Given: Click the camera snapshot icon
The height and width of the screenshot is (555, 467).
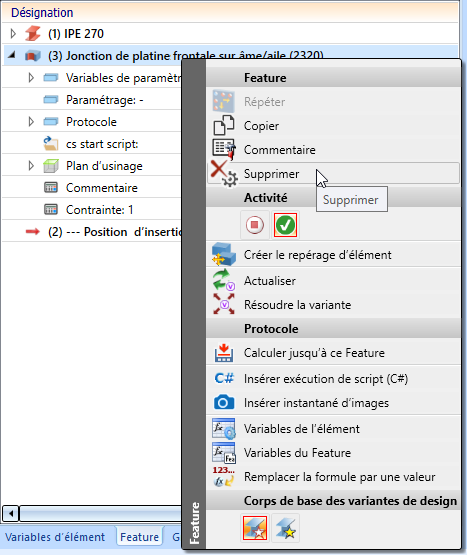Looking at the screenshot, I should (x=224, y=402).
